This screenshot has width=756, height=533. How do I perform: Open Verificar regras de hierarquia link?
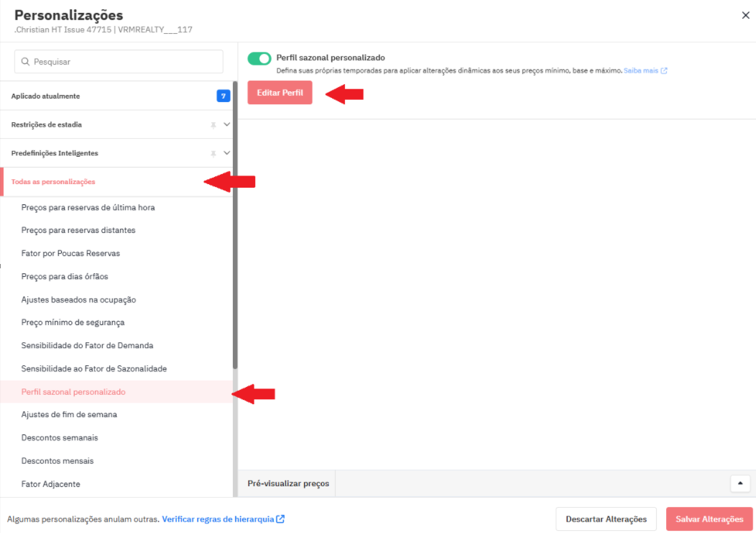click(x=218, y=519)
